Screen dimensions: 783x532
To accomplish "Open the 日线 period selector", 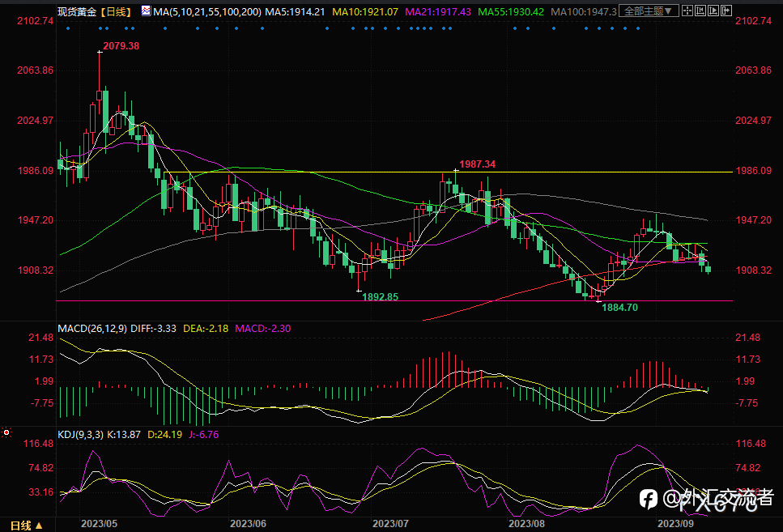I will point(27,526).
